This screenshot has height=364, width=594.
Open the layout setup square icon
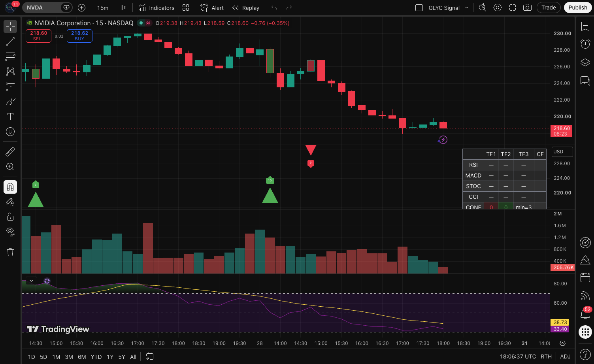click(419, 8)
